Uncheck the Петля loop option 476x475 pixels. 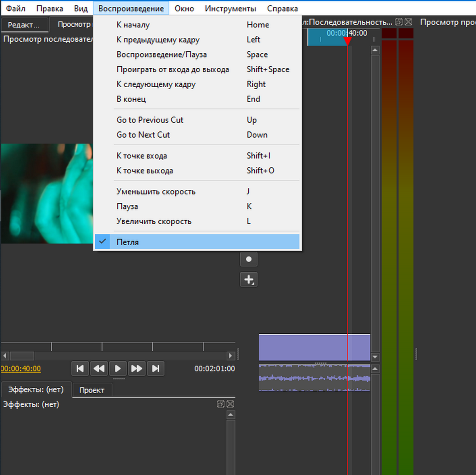[197, 242]
